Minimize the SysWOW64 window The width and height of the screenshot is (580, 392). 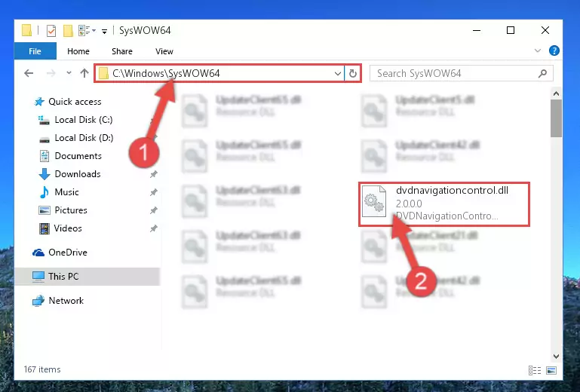(x=477, y=30)
